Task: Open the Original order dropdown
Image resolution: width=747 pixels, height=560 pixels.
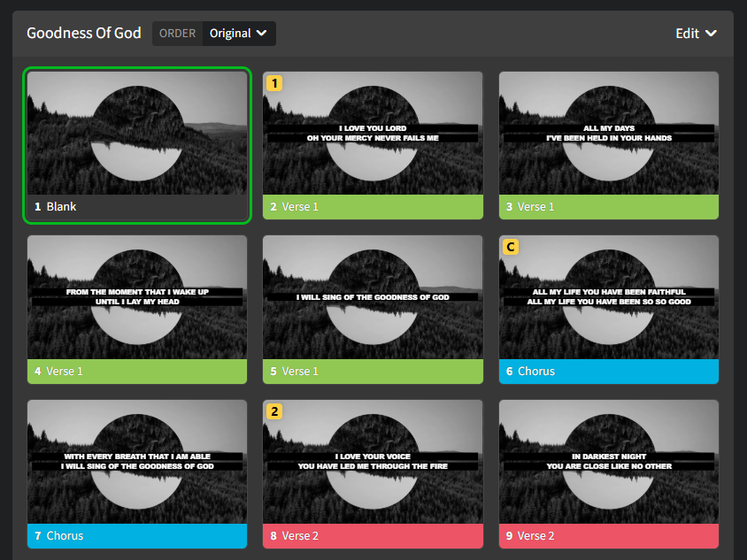Action: pyautogui.click(x=237, y=33)
